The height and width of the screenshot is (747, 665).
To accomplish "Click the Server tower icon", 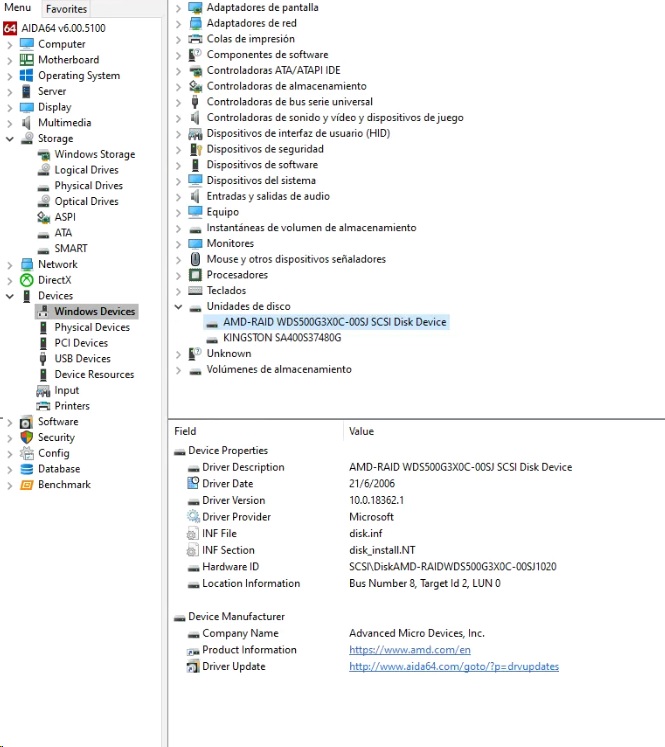I will click(27, 91).
